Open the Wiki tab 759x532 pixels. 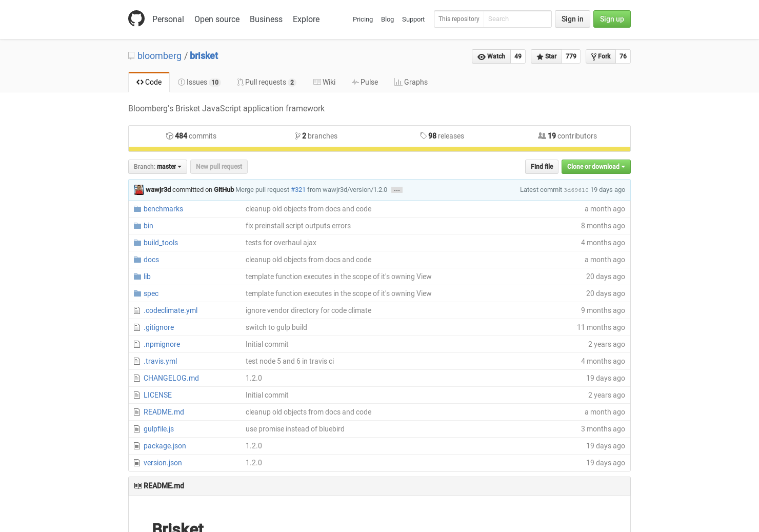[324, 82]
